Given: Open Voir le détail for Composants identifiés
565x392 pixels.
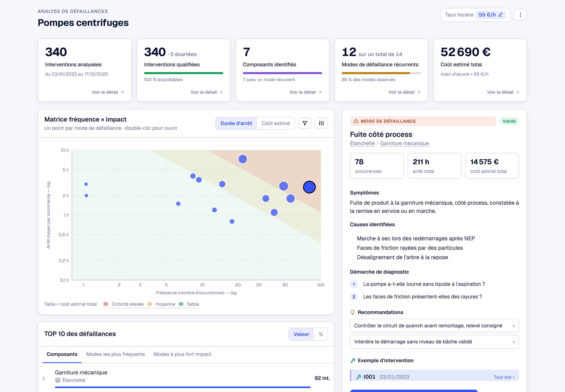Looking at the screenshot, I should 305,92.
